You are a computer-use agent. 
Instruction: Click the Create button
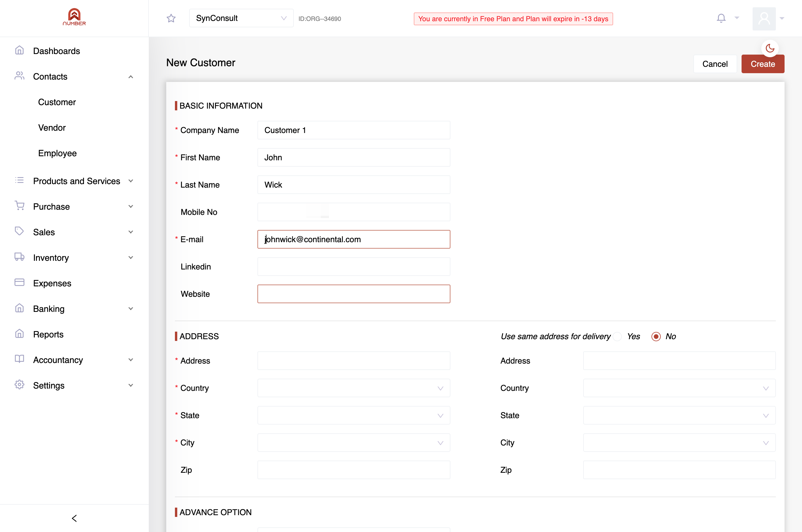click(x=763, y=64)
